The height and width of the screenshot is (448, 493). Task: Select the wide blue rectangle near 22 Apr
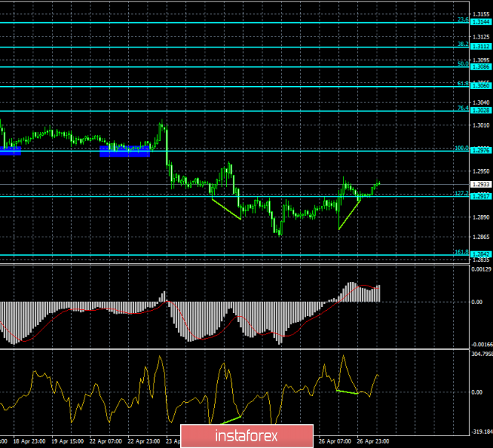125,151
